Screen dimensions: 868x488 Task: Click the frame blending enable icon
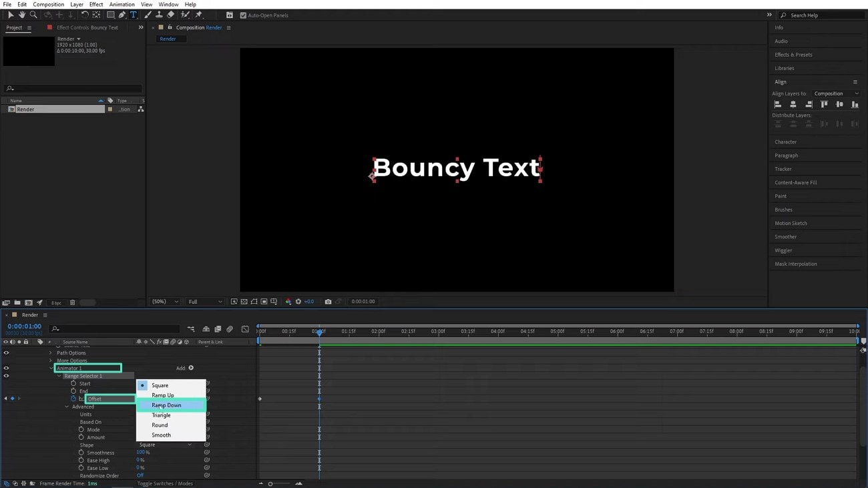tap(218, 329)
